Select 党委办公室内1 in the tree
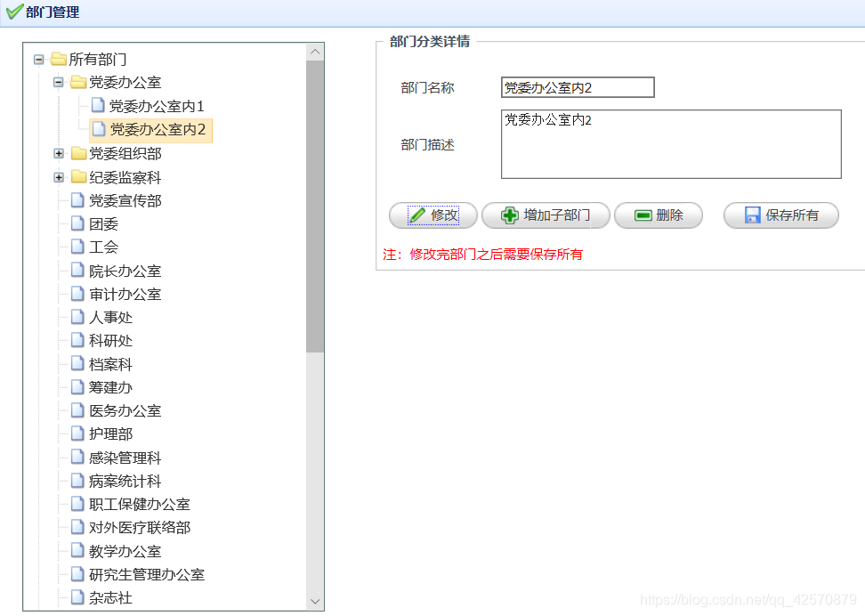This screenshot has height=616, width=865. coord(157,106)
